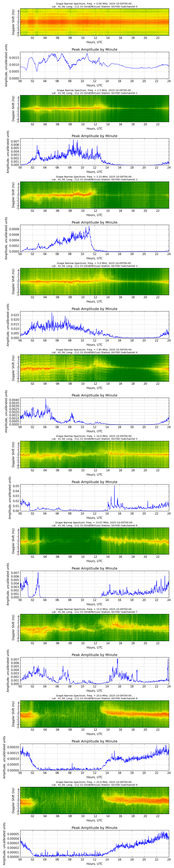Click the 5.0 MHz Grape Narrow Spectrum title
The image size is (174, 868).
tap(95, 265)
